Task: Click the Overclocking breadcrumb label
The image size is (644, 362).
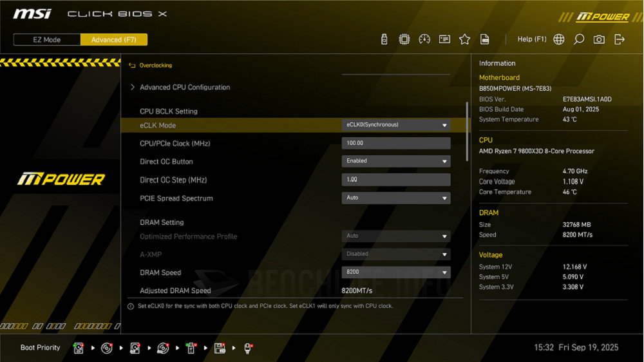Action: 156,65
